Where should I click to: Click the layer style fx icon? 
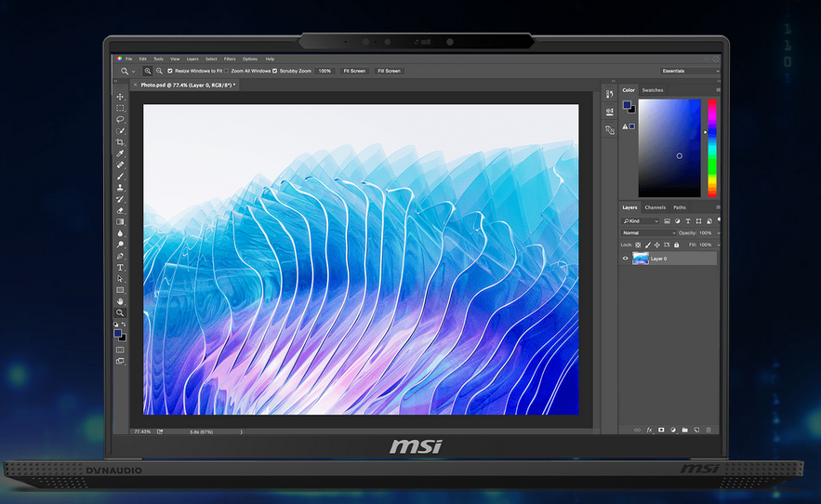[x=649, y=431]
